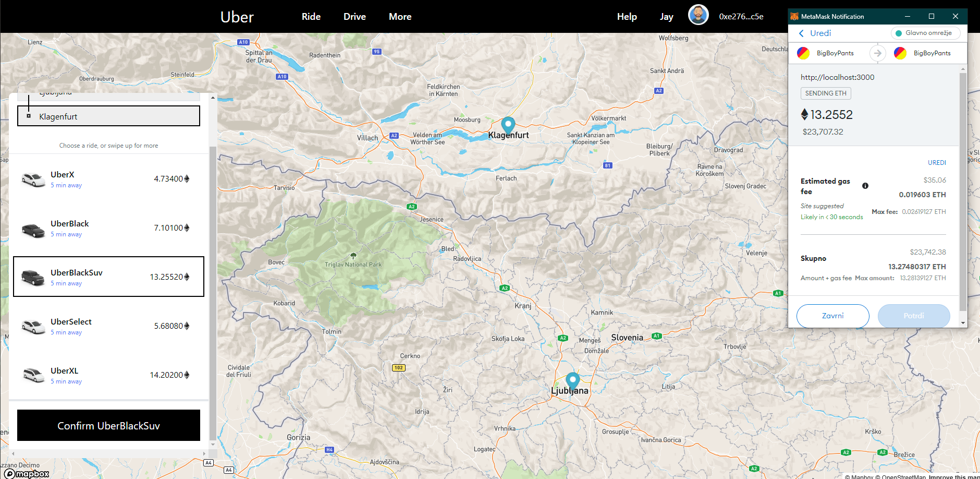Viewport: 980px width, 479px height.
Task: Click the Ethereum symbol next to 7.10100
Action: tap(187, 227)
